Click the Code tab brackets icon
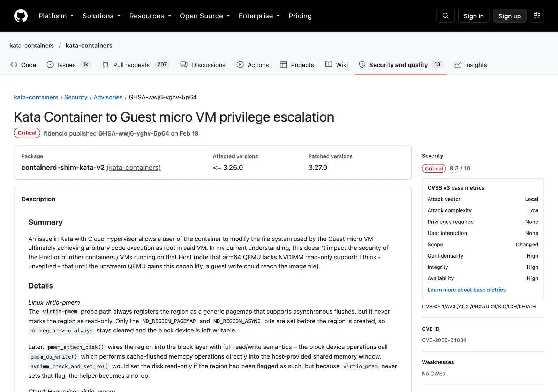 pos(14,64)
